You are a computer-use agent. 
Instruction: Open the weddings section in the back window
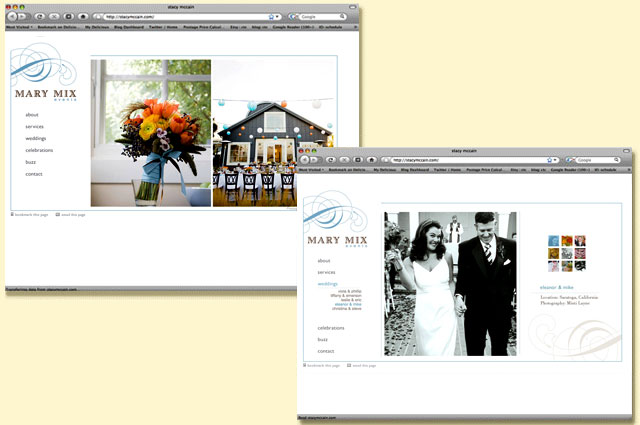tap(36, 138)
